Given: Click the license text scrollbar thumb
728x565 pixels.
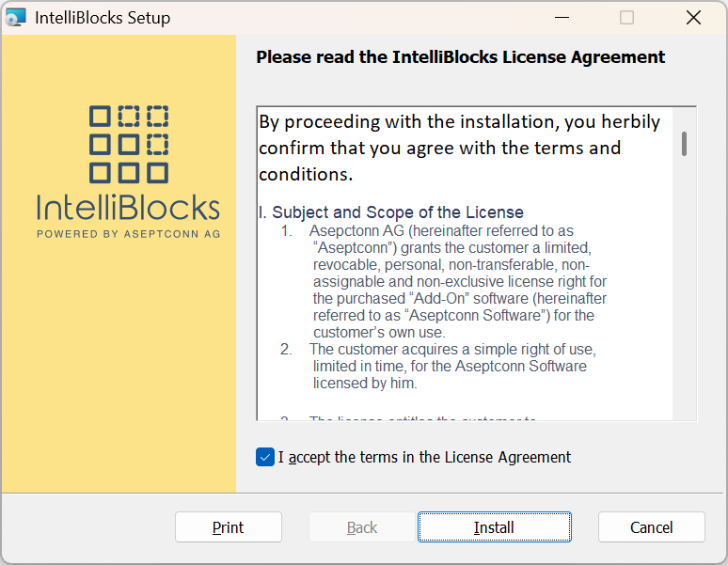Looking at the screenshot, I should (x=685, y=143).
